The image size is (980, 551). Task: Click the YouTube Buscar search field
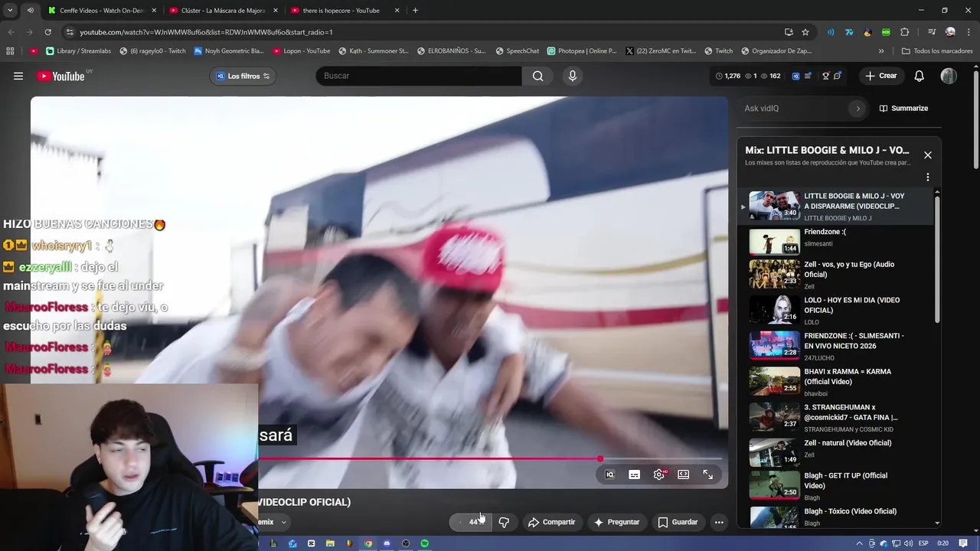click(419, 76)
